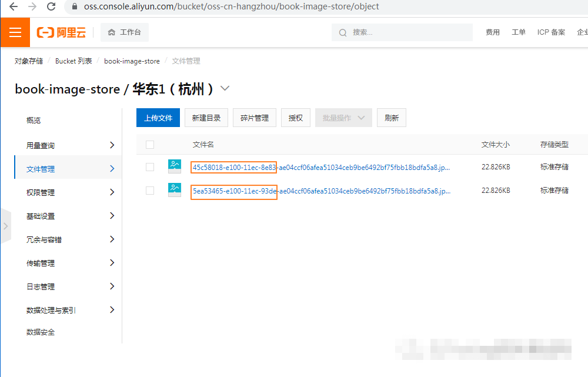Open 费用 in the top menu

pos(492,32)
